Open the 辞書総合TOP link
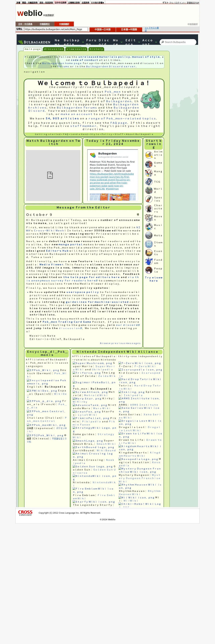Viewport: 215px width, 644px height. pos(193,3)
